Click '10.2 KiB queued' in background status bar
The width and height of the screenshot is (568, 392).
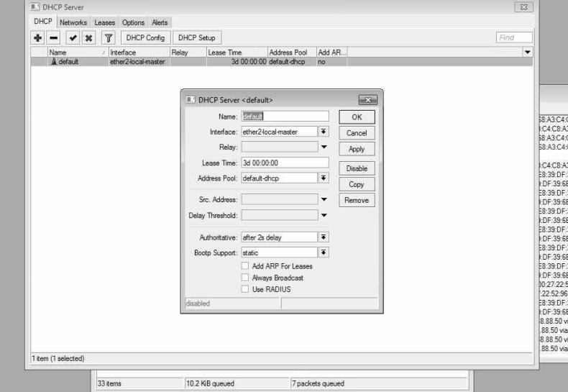pos(210,383)
